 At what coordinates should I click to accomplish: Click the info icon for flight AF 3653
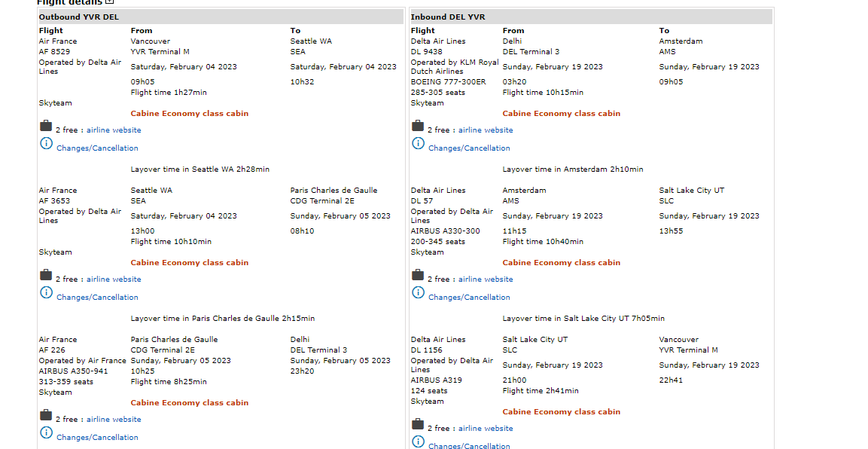coord(46,292)
